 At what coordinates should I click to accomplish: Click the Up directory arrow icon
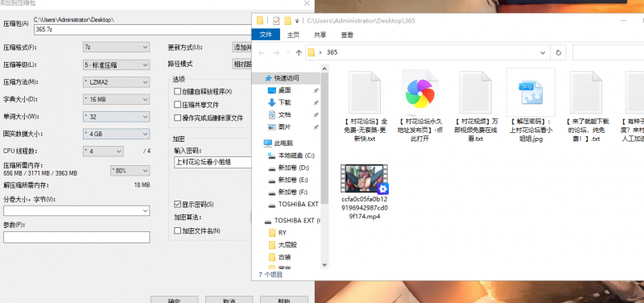(x=299, y=52)
